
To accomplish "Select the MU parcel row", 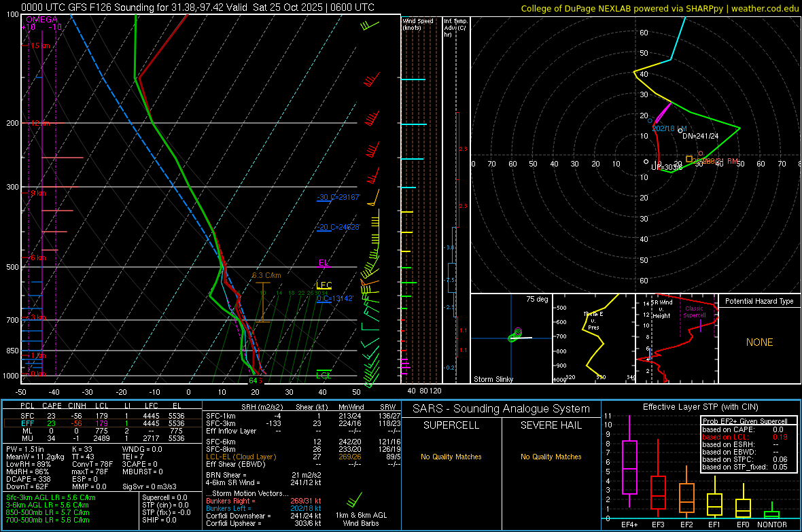I will 102,438.
